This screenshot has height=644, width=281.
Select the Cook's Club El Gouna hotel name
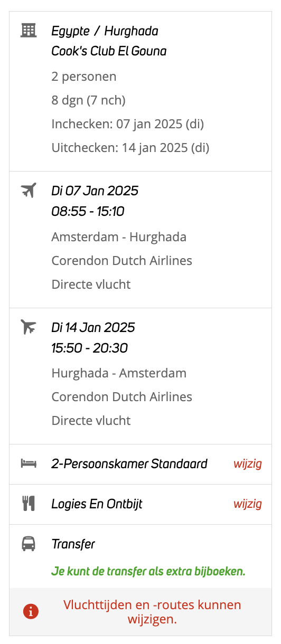(x=109, y=51)
